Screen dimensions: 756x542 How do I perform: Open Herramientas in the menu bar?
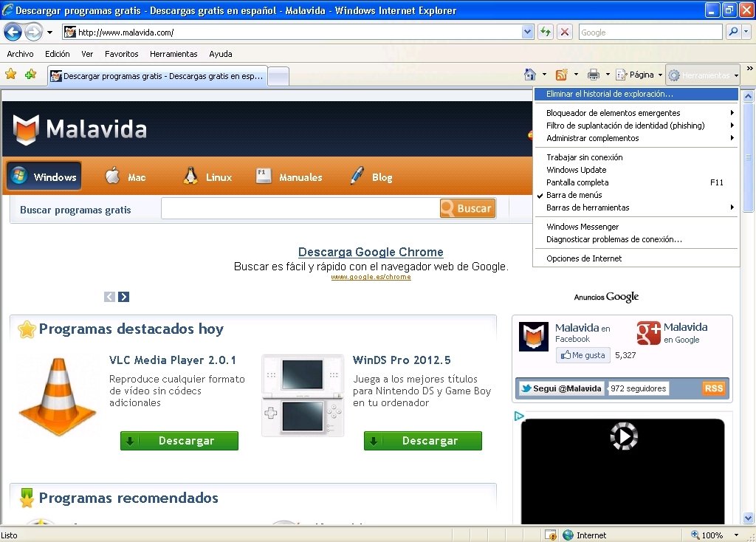click(x=173, y=54)
